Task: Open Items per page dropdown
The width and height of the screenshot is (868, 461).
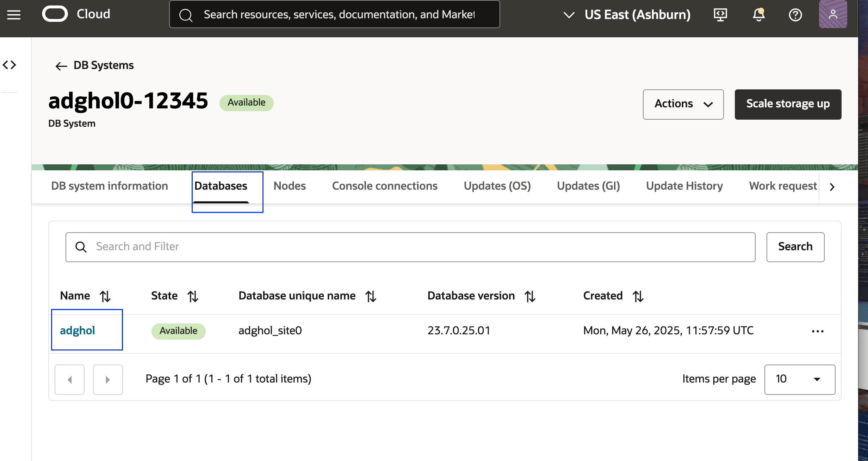Action: (x=799, y=379)
